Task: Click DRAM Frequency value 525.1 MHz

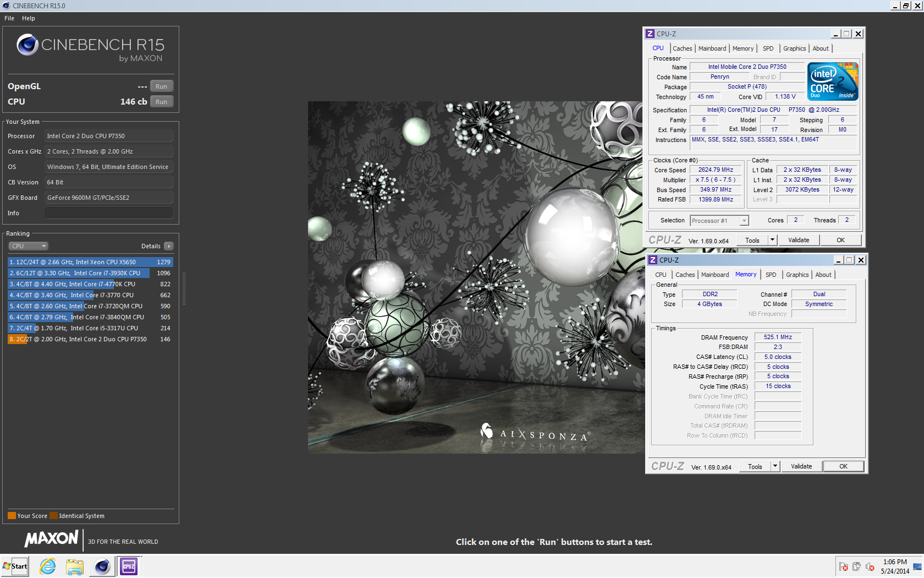Action: 778,337
